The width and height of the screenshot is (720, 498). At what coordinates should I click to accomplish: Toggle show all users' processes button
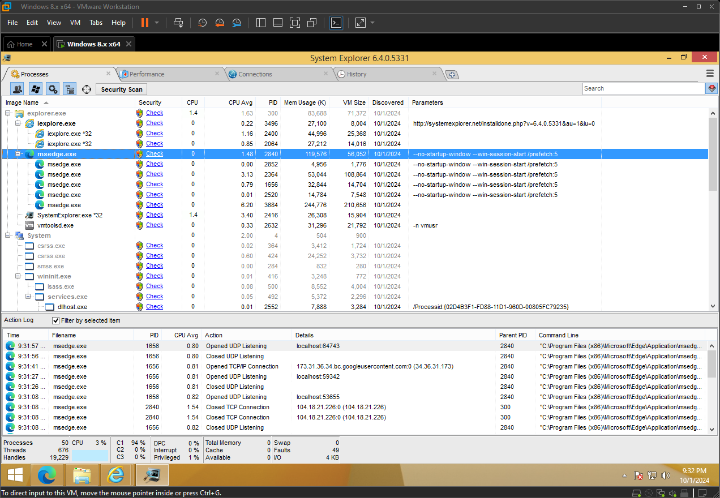[17, 89]
